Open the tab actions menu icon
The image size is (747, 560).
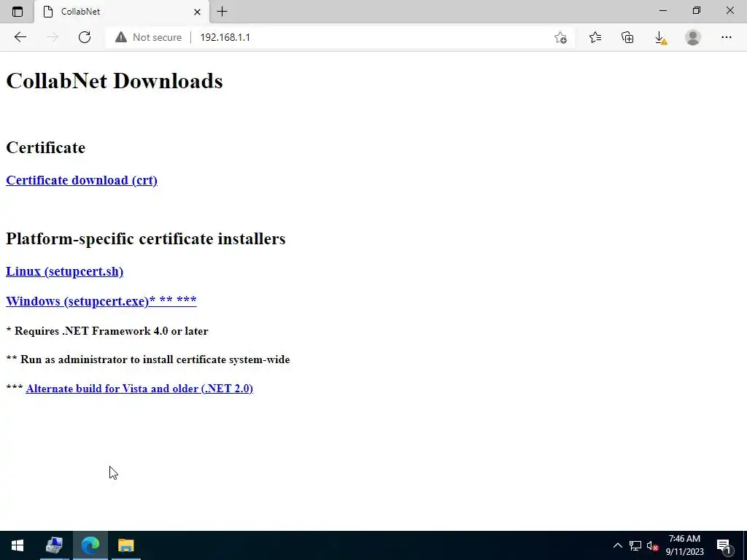click(18, 12)
